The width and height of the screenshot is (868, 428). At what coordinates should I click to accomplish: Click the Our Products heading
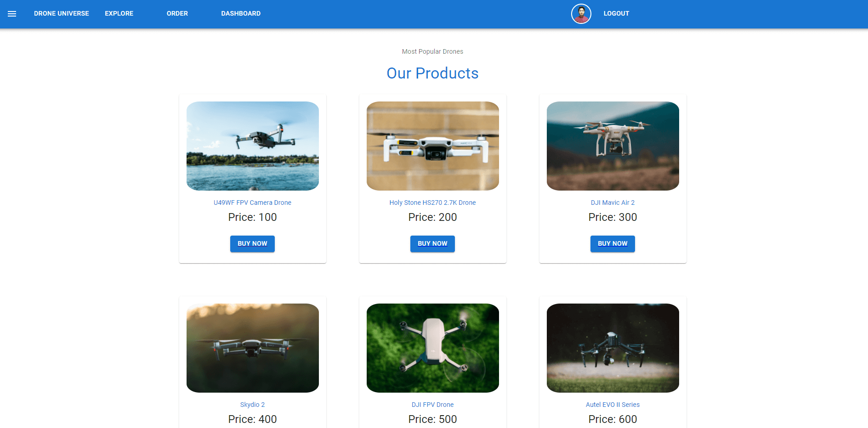tap(432, 73)
